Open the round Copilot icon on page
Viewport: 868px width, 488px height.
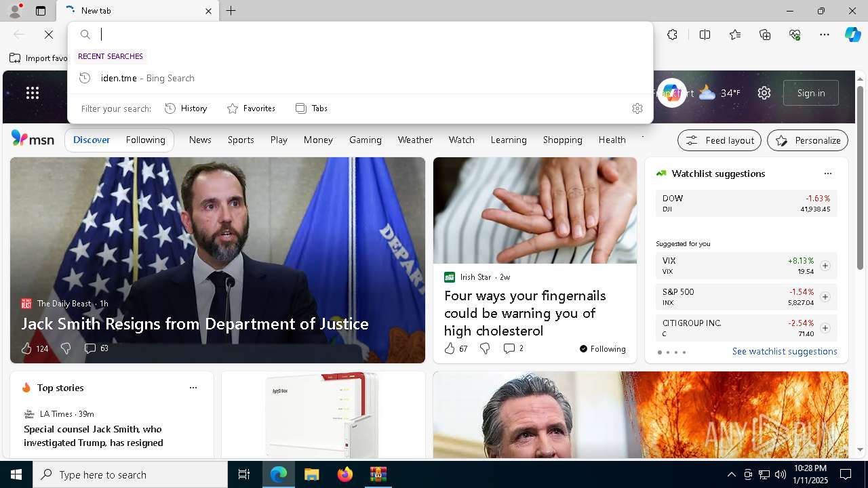pyautogui.click(x=671, y=93)
